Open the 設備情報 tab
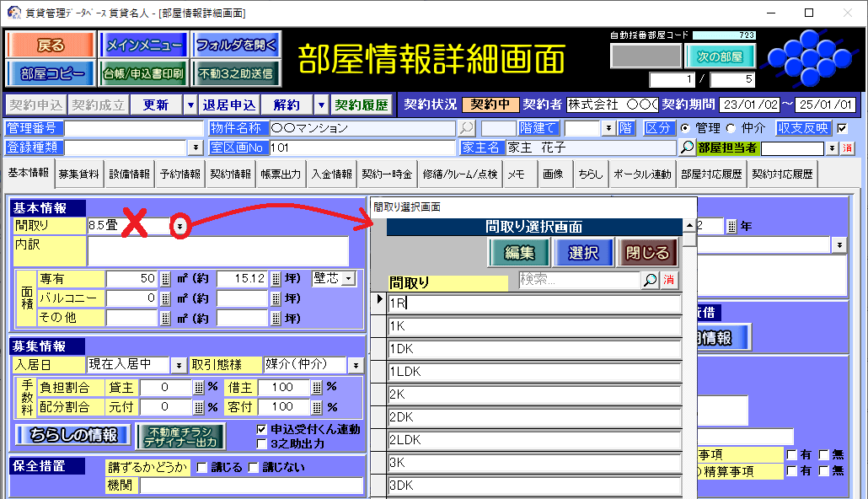 tap(130, 174)
